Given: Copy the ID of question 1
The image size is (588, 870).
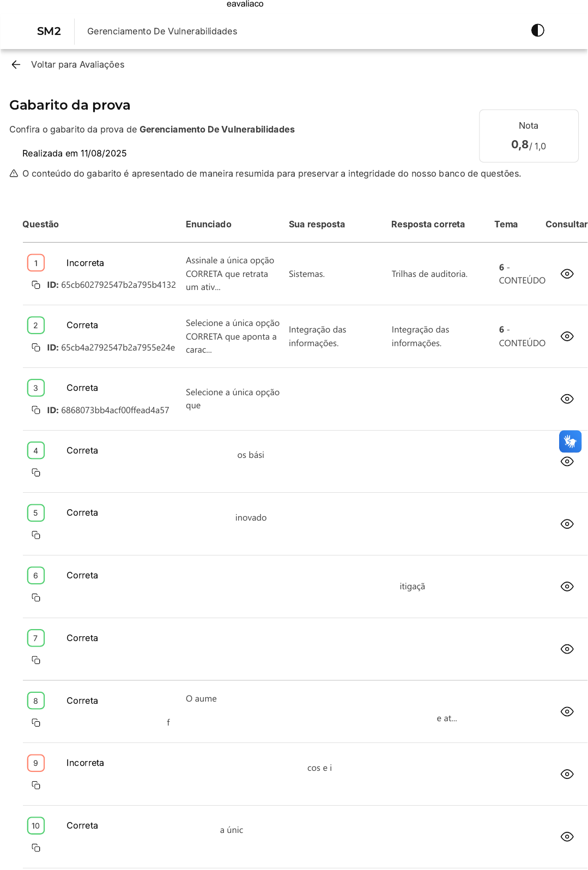Looking at the screenshot, I should point(36,285).
